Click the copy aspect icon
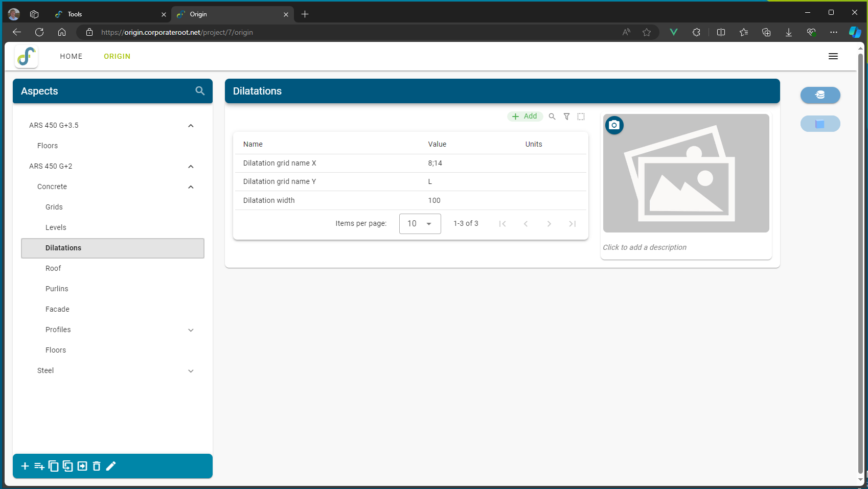 click(x=53, y=466)
